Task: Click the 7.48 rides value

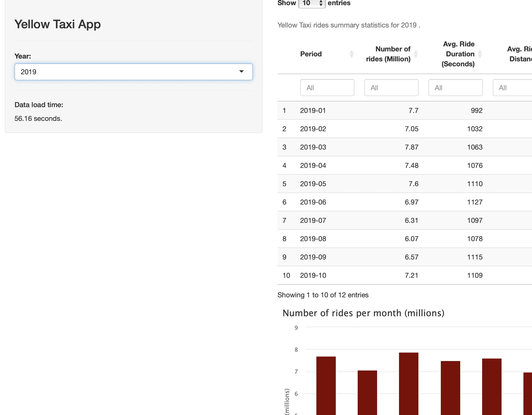Action: pos(411,165)
